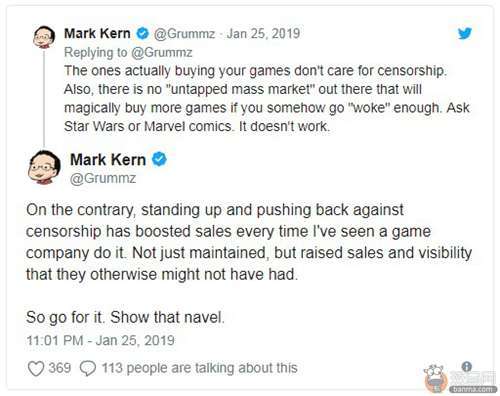Open Mark Kern name in quoted reply
The image size is (500, 396).
97,34
